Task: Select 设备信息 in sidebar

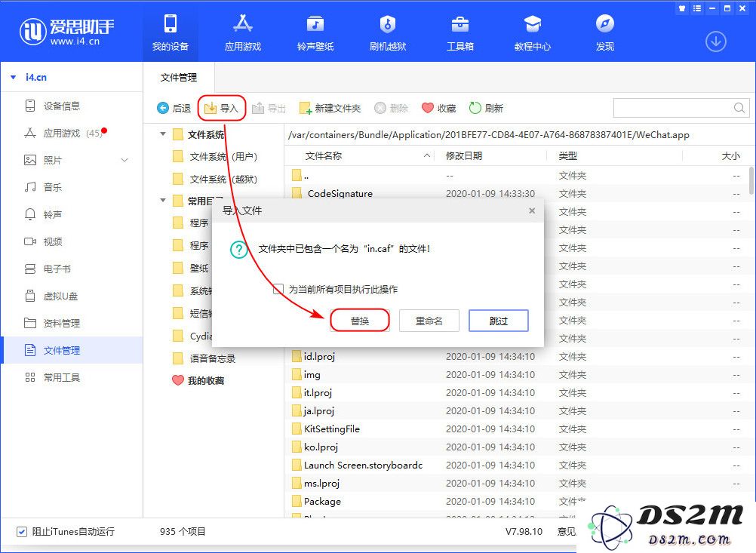Action: point(72,106)
